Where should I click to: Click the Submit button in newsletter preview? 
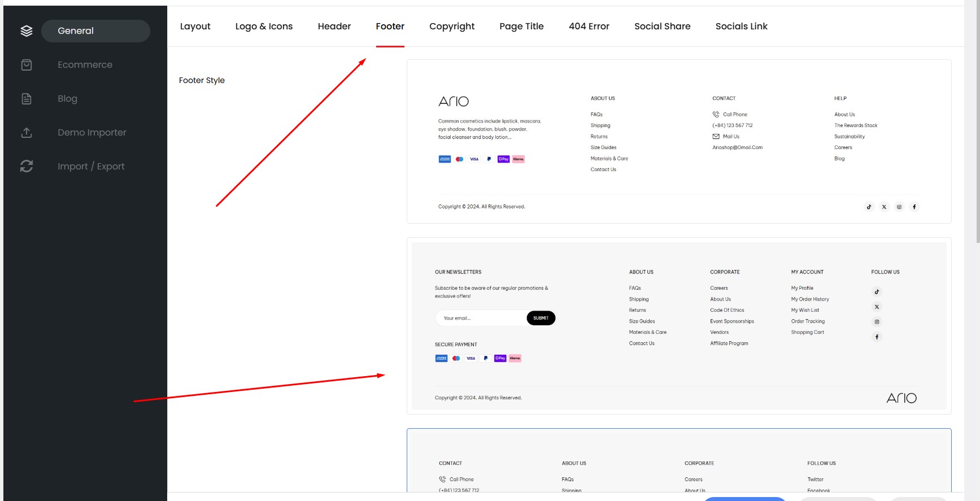(541, 318)
